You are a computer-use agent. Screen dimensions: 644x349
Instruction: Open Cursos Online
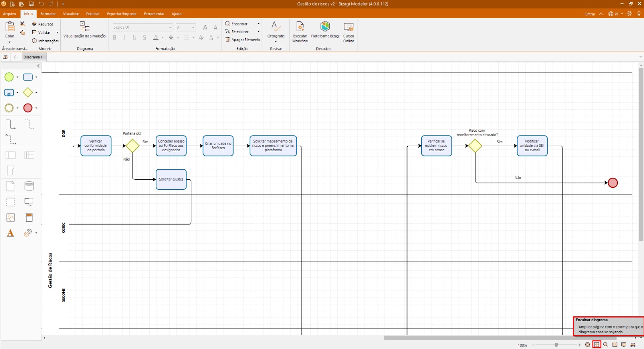click(349, 32)
